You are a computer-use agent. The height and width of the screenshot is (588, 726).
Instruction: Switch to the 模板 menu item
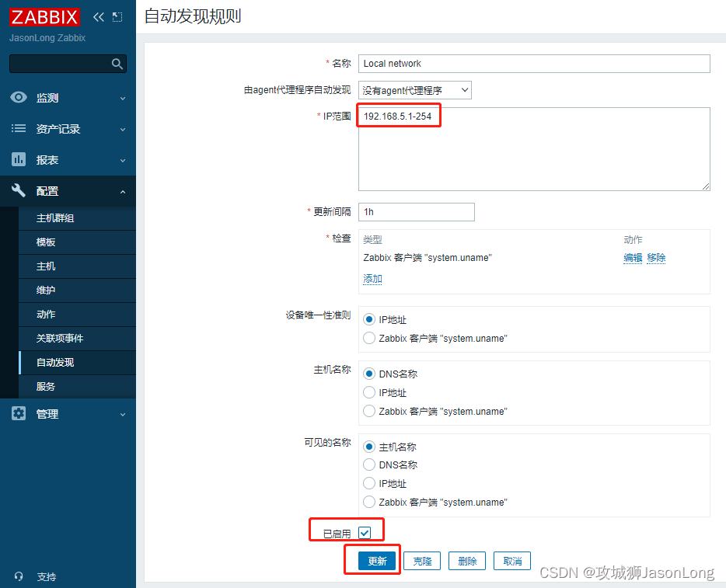45,242
